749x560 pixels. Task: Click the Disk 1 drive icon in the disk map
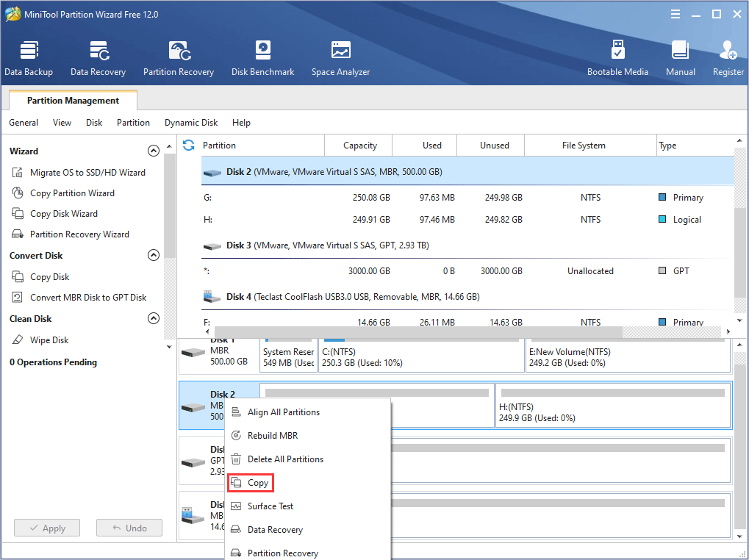tap(193, 353)
